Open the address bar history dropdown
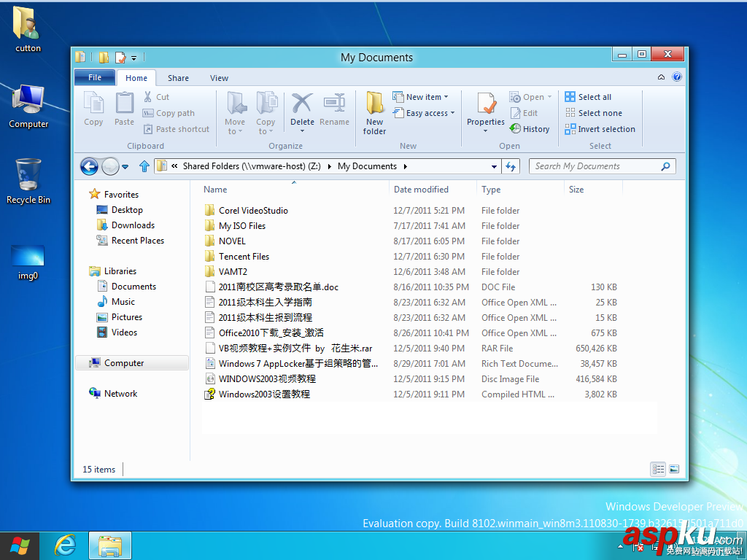Screen dimensions: 747x560 pos(494,167)
